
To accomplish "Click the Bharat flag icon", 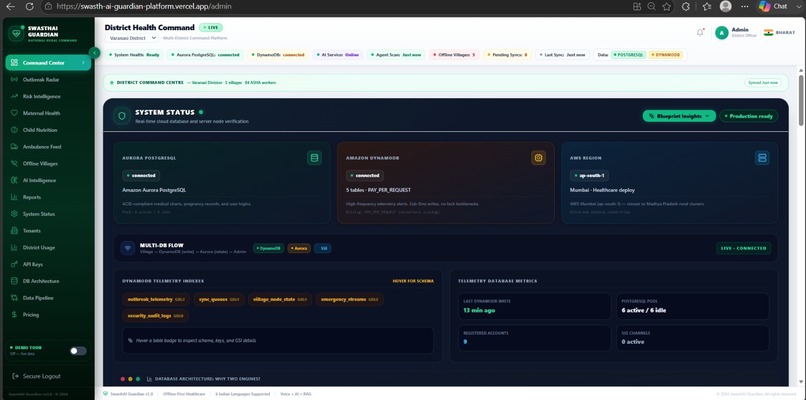I will coord(768,32).
